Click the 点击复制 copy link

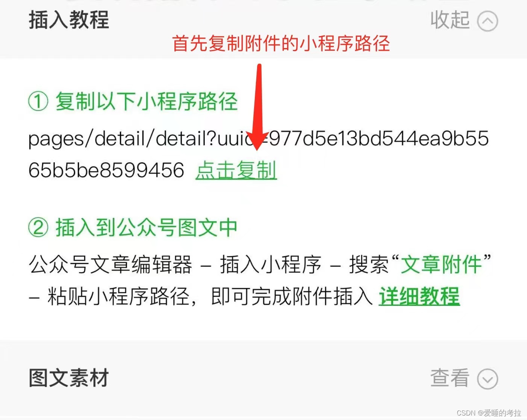[236, 170]
